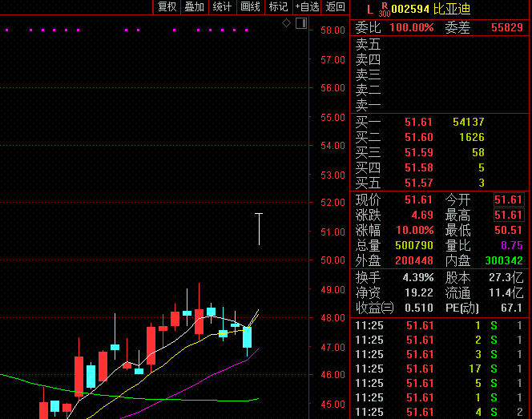Open the 统计 statistics tool
This screenshot has height=419, width=532.
tap(222, 6)
